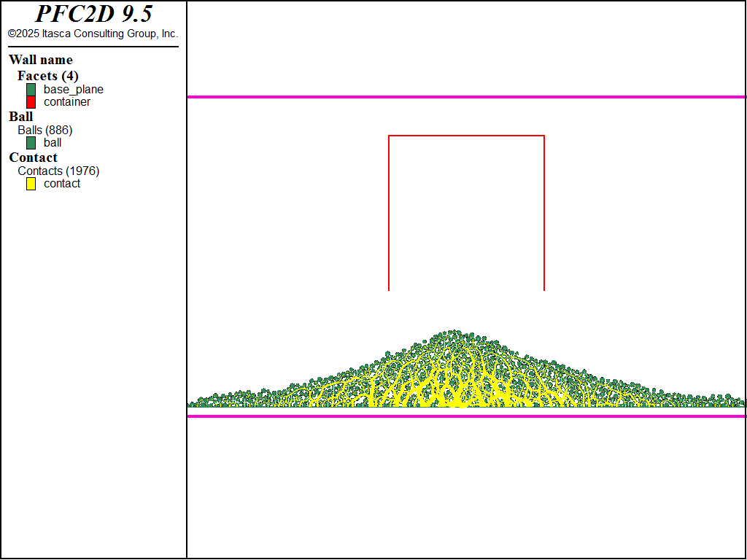Click the 'ball' legend label
Screen dimensions: 747x560
(x=53, y=143)
